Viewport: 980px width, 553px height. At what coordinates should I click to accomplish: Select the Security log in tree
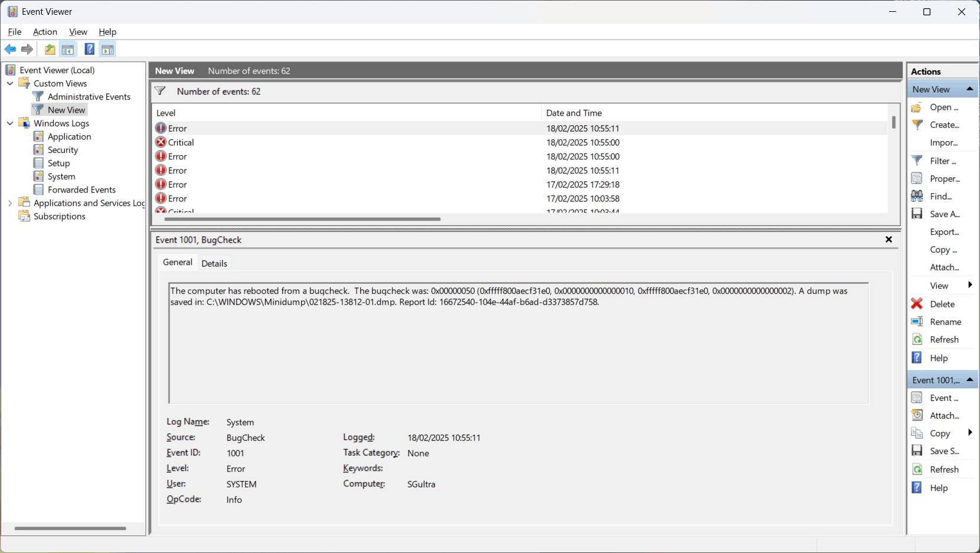point(63,150)
